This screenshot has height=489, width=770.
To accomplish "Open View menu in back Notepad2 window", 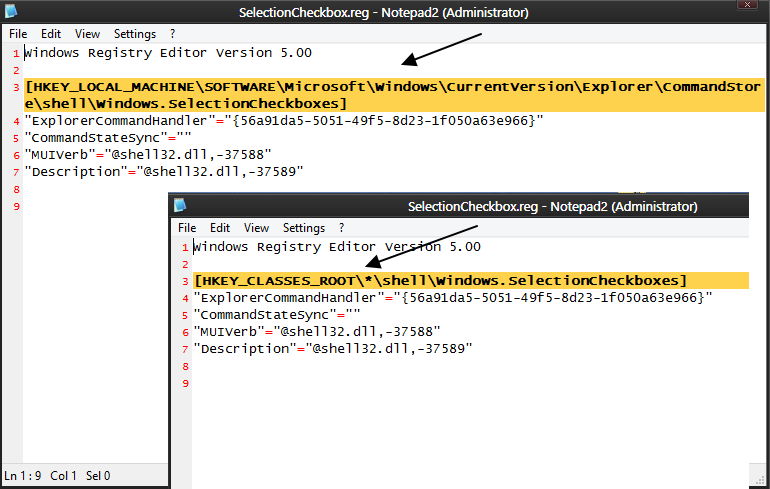I will pyautogui.click(x=87, y=34).
